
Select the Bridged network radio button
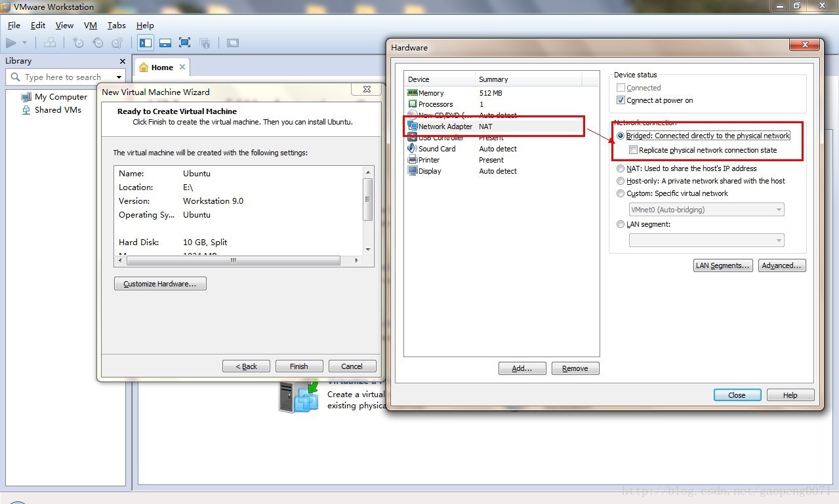(x=621, y=136)
